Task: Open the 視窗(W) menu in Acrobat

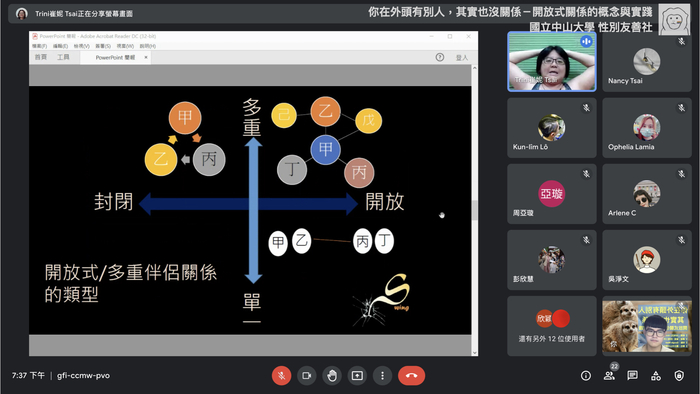Action: [125, 46]
